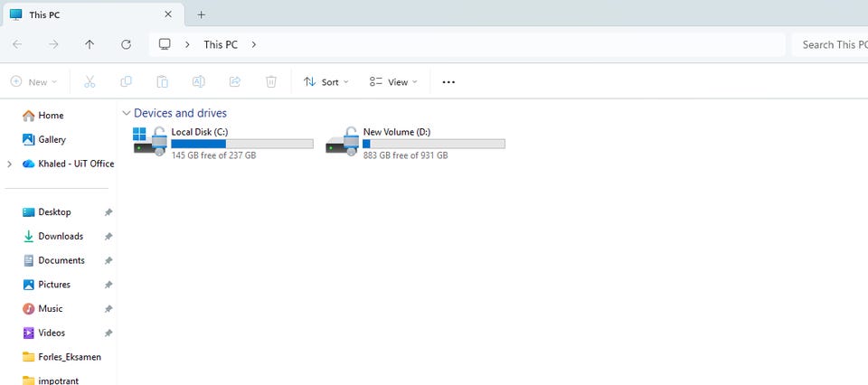
Task: Click the monitor icon in address bar
Action: 165,44
